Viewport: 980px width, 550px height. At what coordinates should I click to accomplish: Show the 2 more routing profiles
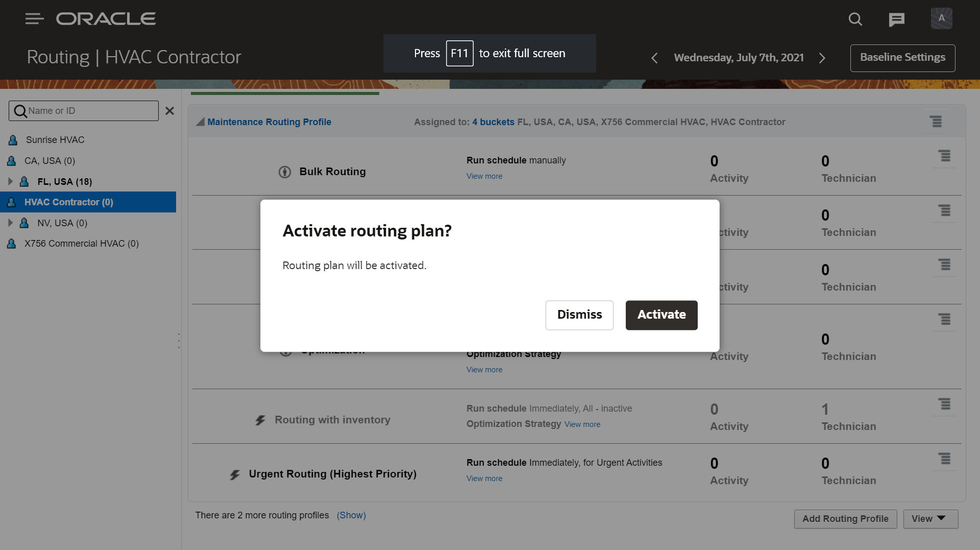click(351, 515)
